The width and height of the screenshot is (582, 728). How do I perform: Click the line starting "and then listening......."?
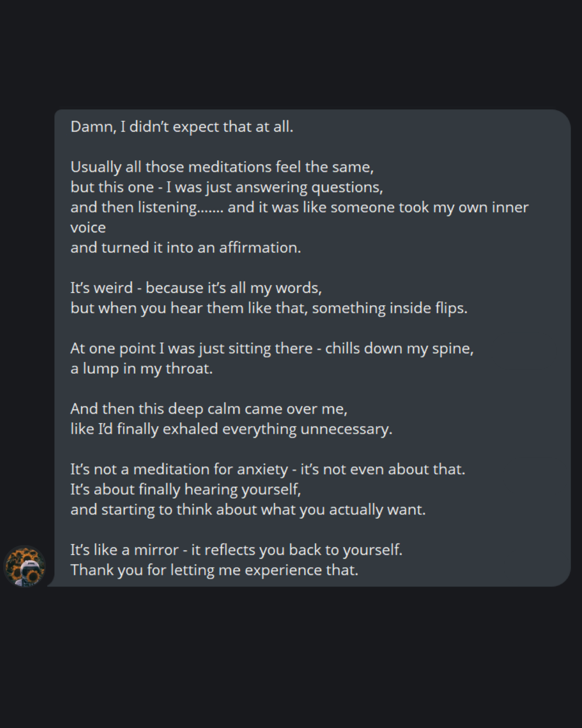point(299,208)
